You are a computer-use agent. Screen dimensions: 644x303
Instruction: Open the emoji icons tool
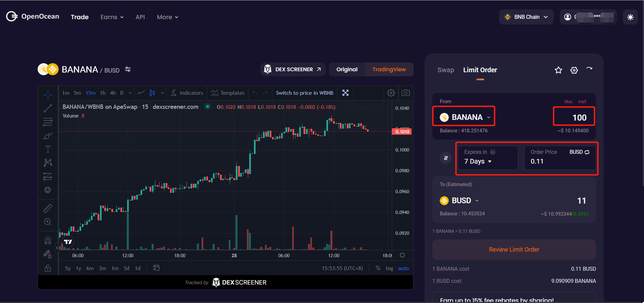coord(48,190)
